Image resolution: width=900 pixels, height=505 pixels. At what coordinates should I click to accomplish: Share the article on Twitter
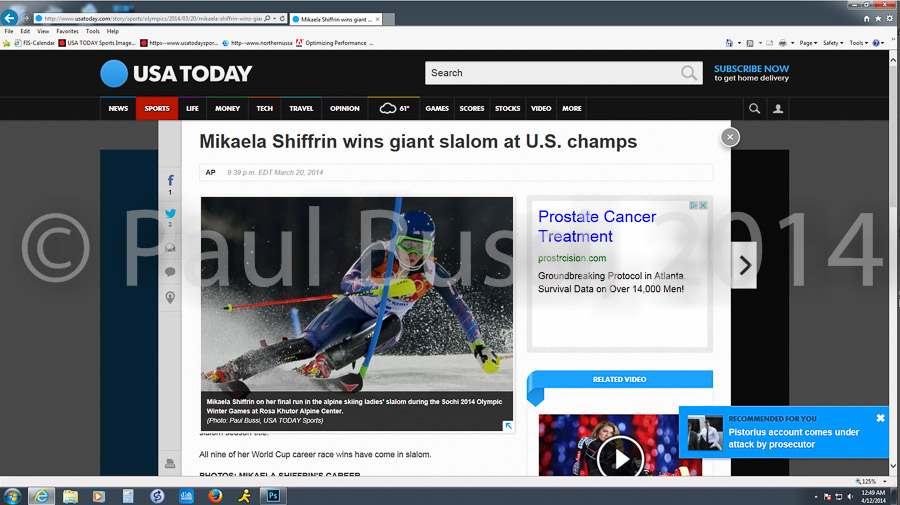click(x=170, y=213)
